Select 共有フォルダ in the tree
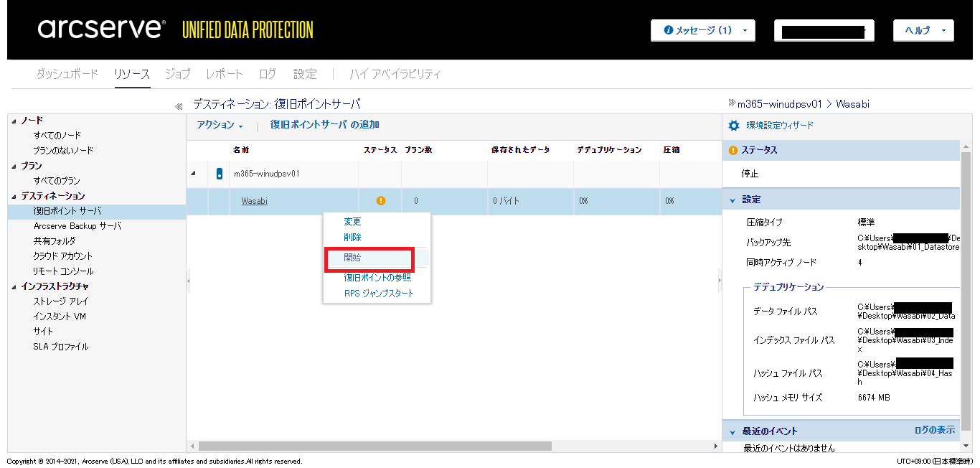This screenshot has height=468, width=980. (55, 241)
